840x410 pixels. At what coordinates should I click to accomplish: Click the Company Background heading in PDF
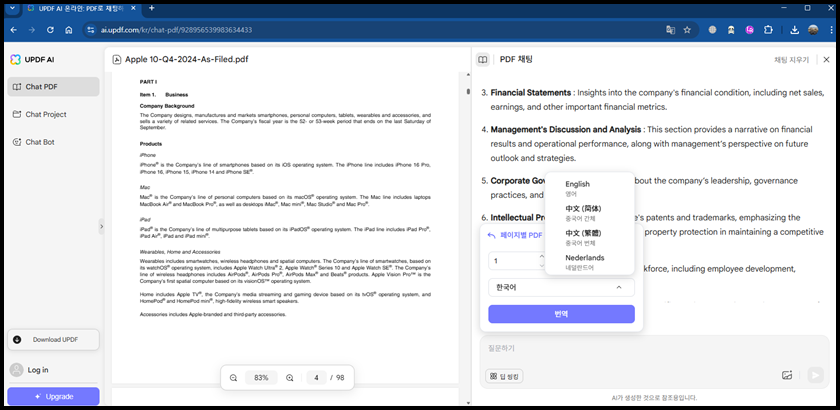(x=167, y=106)
